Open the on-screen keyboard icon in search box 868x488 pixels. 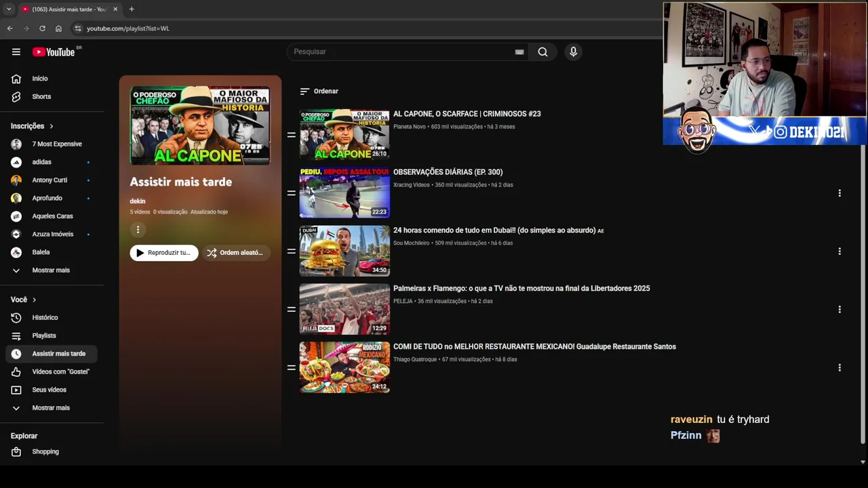pyautogui.click(x=519, y=52)
